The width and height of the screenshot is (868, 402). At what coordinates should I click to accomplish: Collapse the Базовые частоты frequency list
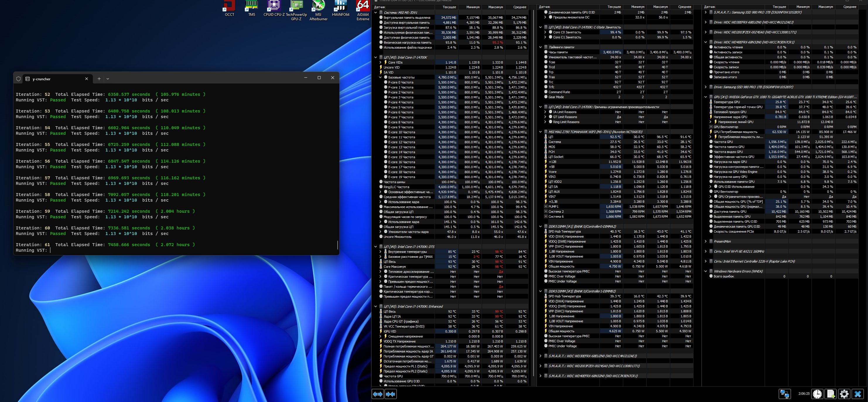(380, 77)
